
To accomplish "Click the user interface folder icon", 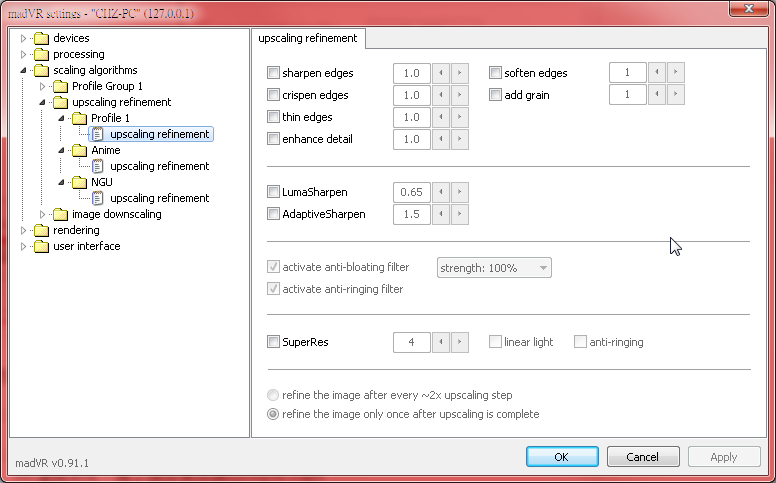I will tap(42, 246).
